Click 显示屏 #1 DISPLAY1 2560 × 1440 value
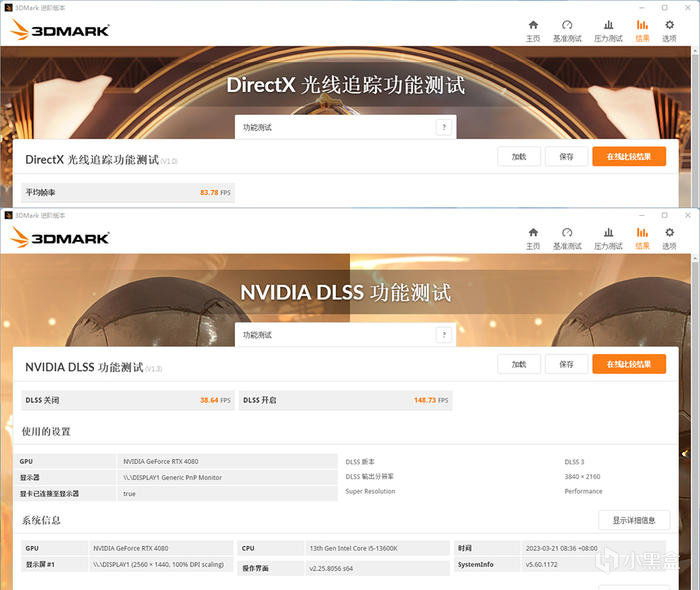 (158, 565)
